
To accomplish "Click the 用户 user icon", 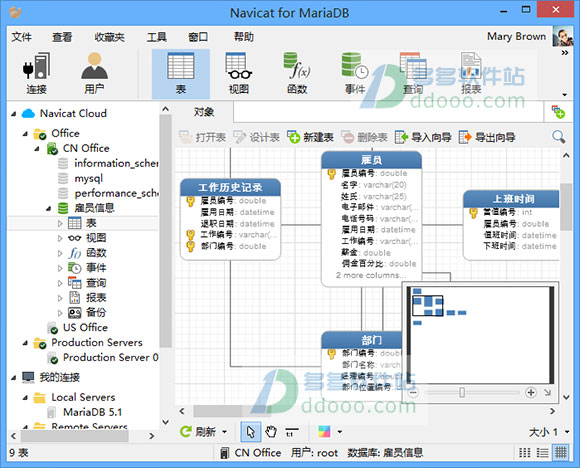I will click(x=94, y=73).
